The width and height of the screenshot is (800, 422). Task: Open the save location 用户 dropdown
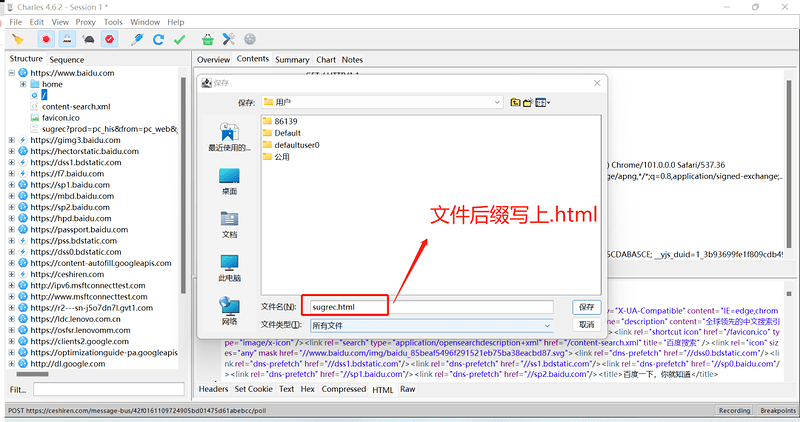(x=382, y=102)
